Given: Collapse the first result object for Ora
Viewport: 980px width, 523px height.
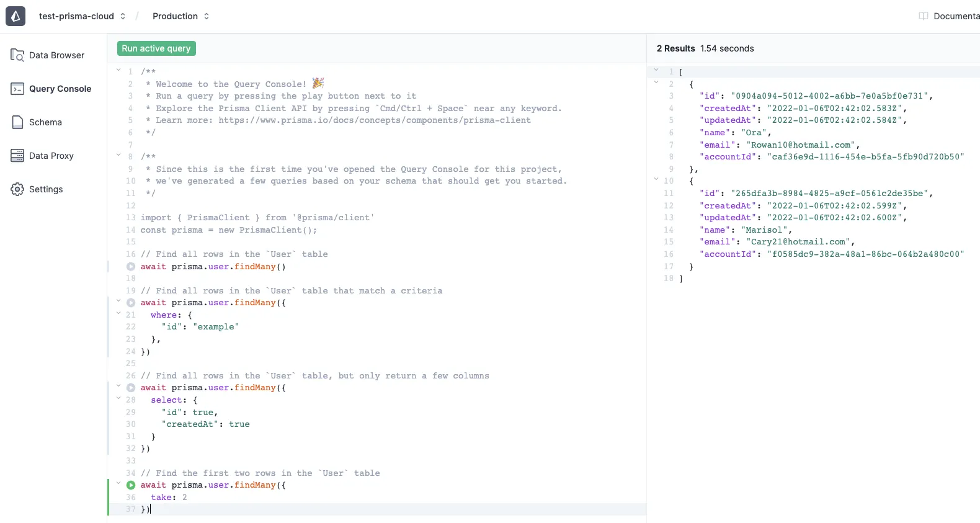Looking at the screenshot, I should point(656,82).
